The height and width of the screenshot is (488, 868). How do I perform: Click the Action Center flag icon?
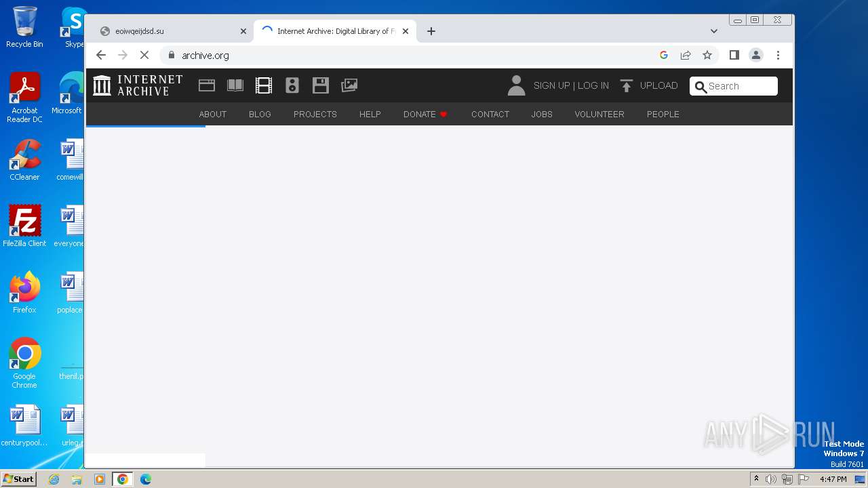coord(804,479)
